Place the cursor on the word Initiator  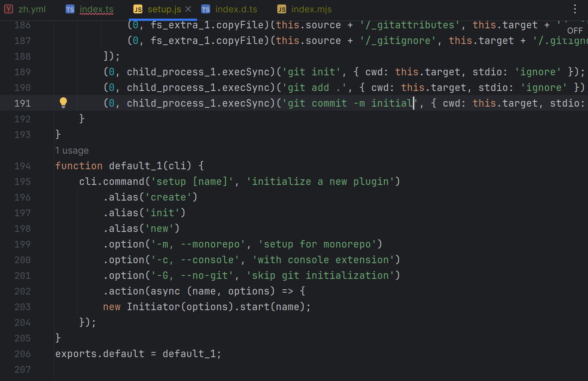(x=154, y=306)
